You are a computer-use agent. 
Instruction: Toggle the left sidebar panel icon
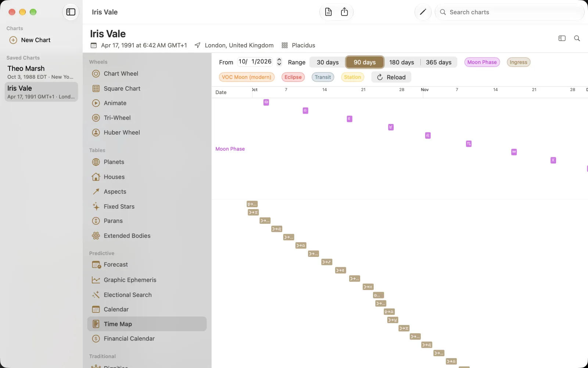coord(71,12)
